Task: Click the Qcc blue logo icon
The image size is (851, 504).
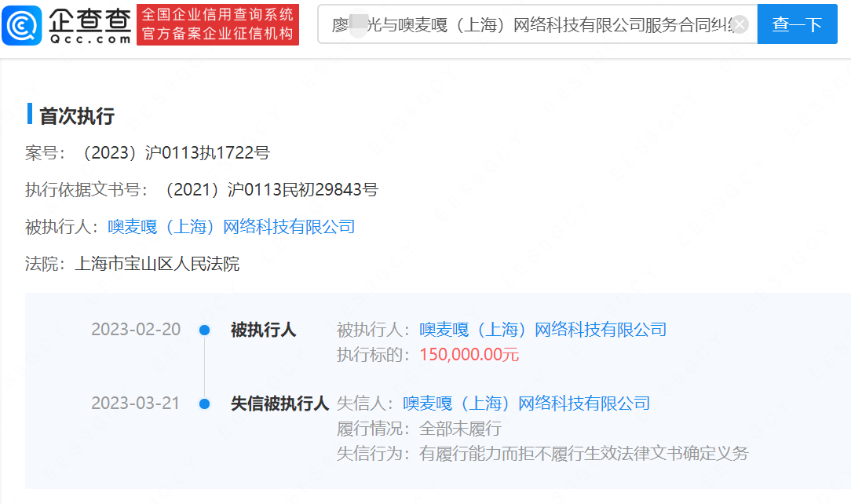Action: (x=22, y=24)
